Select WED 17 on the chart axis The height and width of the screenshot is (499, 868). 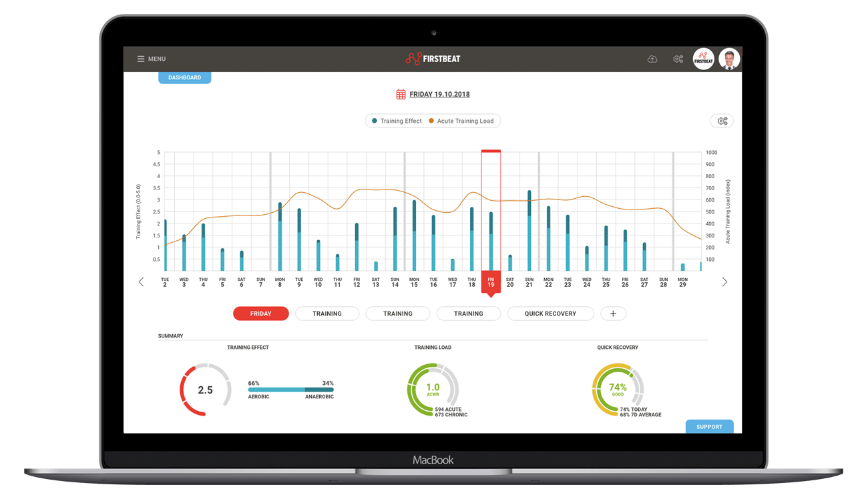tap(453, 282)
